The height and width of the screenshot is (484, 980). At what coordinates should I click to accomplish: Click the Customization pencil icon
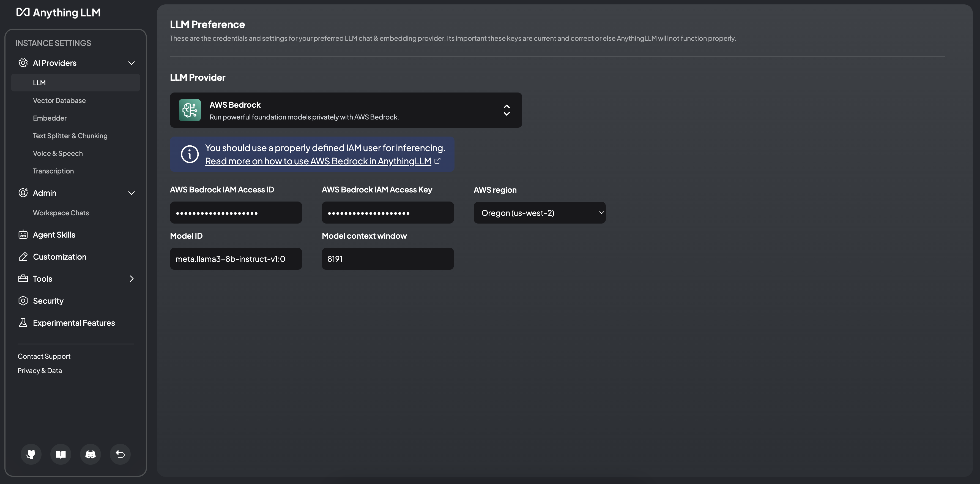coord(23,257)
